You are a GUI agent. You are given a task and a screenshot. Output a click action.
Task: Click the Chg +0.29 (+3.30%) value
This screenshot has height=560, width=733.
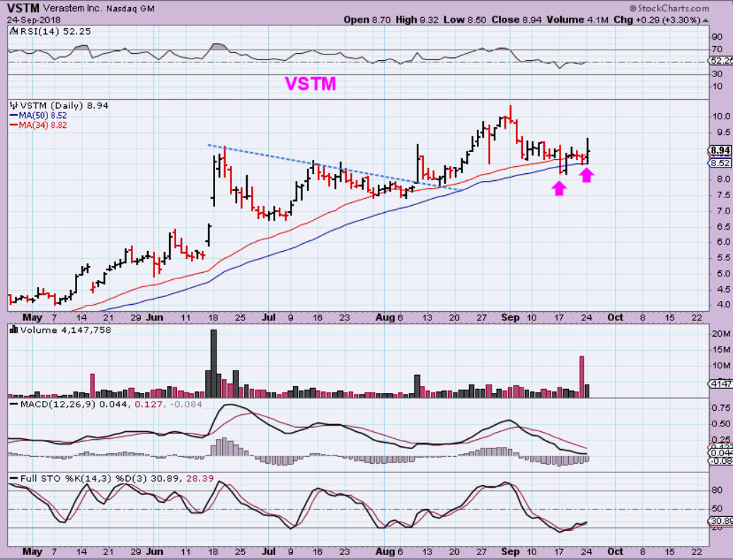point(657,20)
